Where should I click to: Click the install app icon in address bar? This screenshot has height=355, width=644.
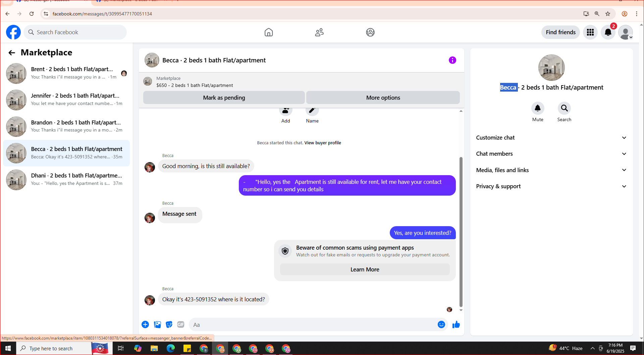[586, 14]
